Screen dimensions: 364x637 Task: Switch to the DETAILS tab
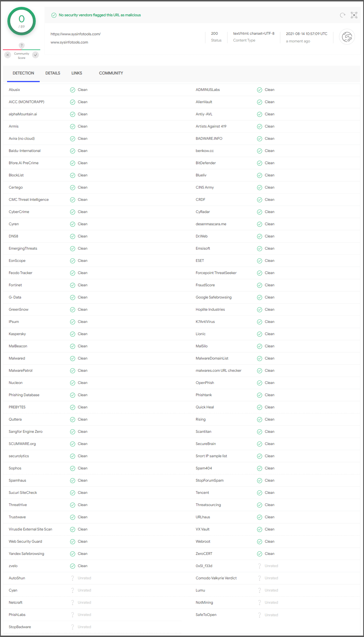point(53,73)
